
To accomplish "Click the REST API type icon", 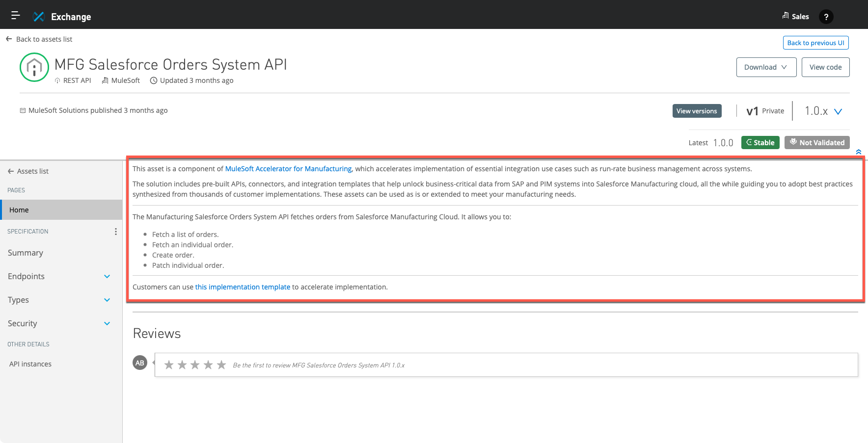I will (x=57, y=80).
